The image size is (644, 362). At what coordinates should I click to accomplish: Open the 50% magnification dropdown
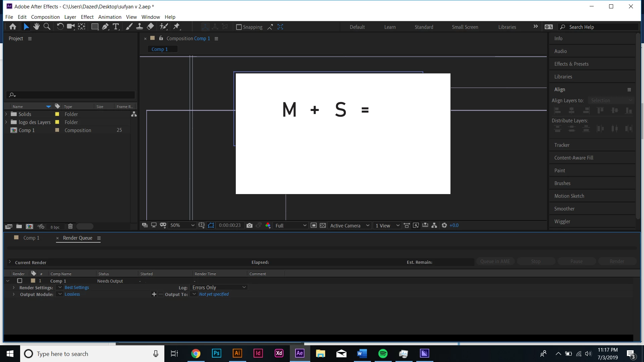click(x=182, y=226)
